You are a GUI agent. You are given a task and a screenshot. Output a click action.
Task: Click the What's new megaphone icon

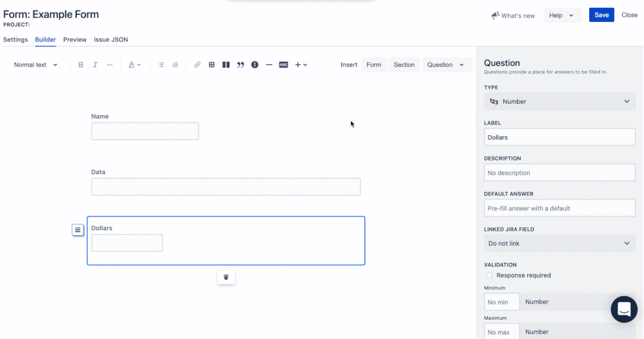[x=496, y=15]
